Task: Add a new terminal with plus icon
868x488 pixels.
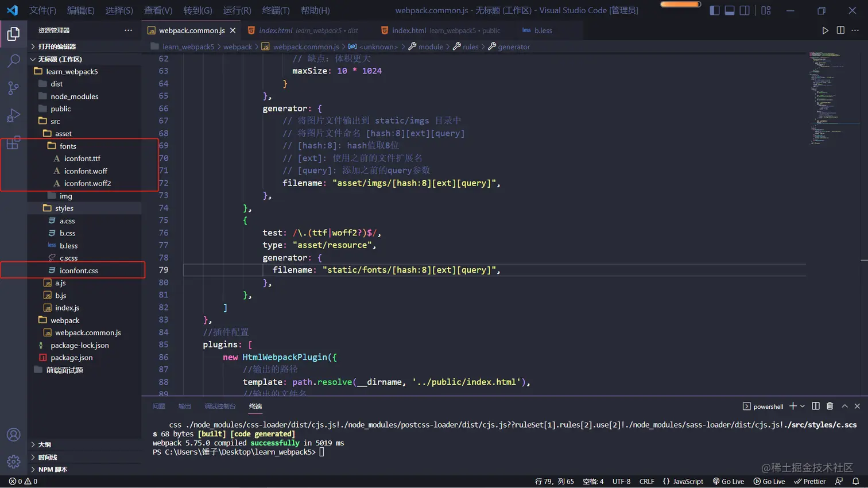Action: (793, 406)
